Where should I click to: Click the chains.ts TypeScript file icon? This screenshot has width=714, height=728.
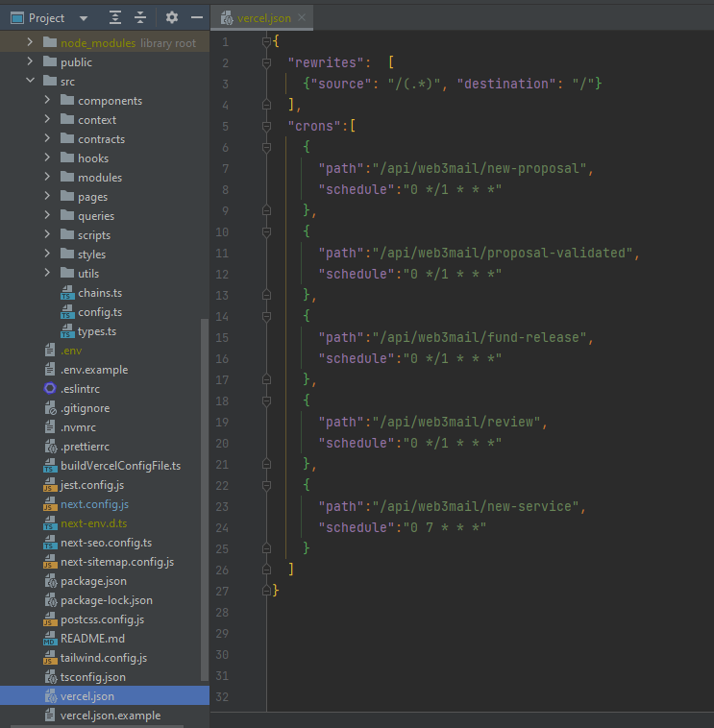click(x=67, y=293)
